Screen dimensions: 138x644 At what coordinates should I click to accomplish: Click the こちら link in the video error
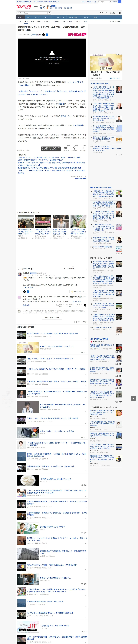click(x=55, y=60)
